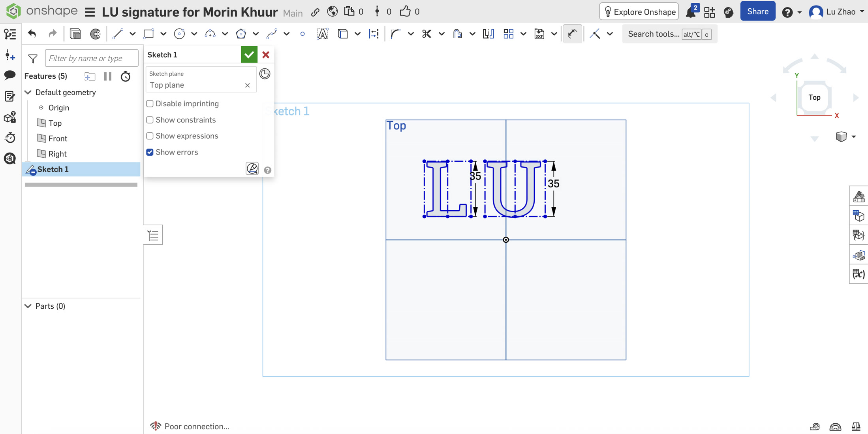Click the Search tools field
Screen dimensions: 868x434
tap(669, 34)
